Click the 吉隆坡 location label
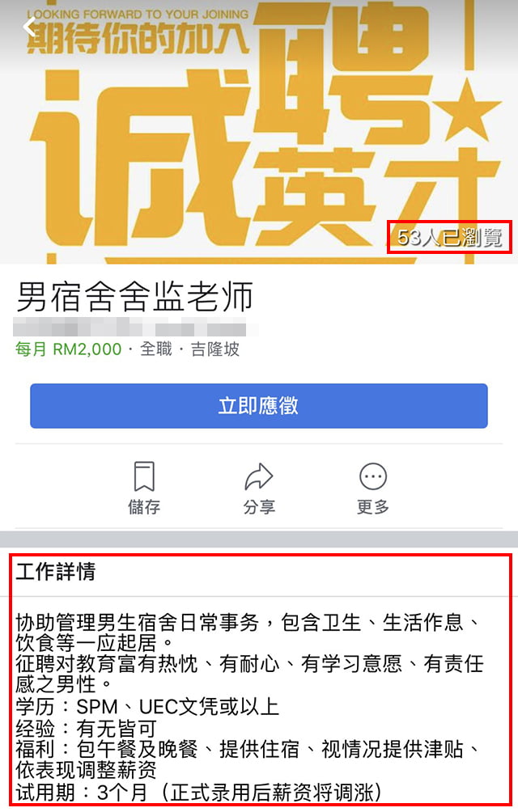 (x=215, y=349)
